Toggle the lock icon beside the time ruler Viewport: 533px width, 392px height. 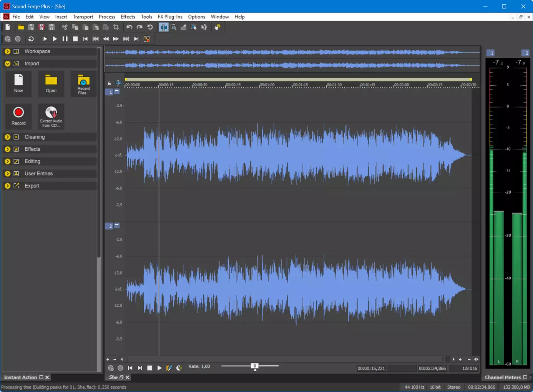pyautogui.click(x=109, y=83)
